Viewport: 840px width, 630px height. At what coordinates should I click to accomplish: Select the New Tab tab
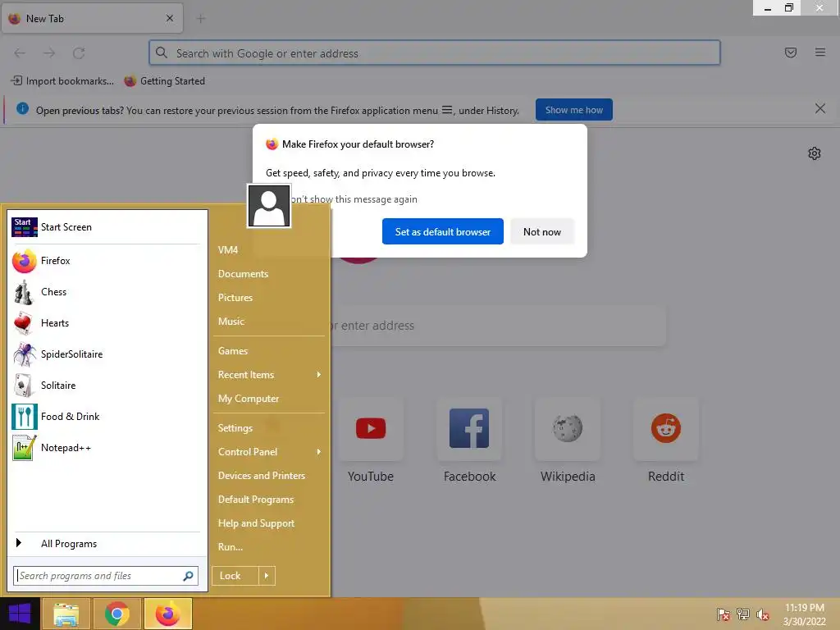(x=92, y=18)
